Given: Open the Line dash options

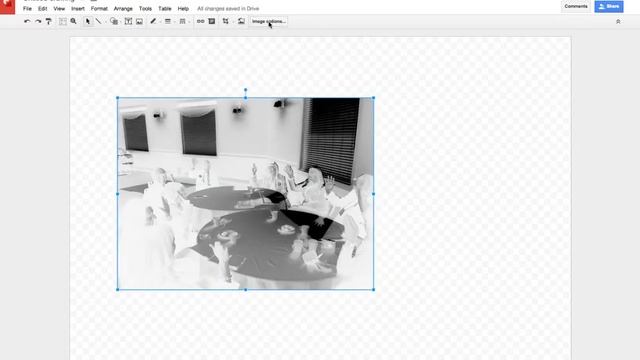Looking at the screenshot, I should [x=182, y=21].
